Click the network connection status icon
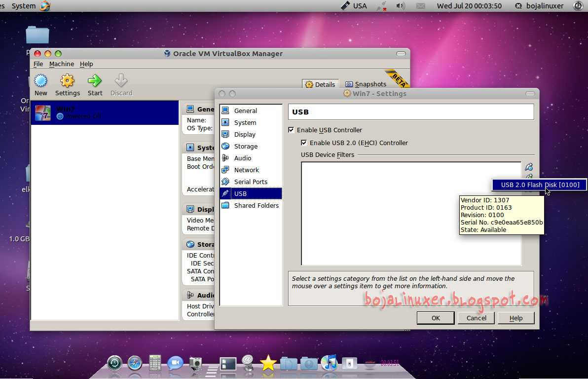The height and width of the screenshot is (379, 588). 382,6
